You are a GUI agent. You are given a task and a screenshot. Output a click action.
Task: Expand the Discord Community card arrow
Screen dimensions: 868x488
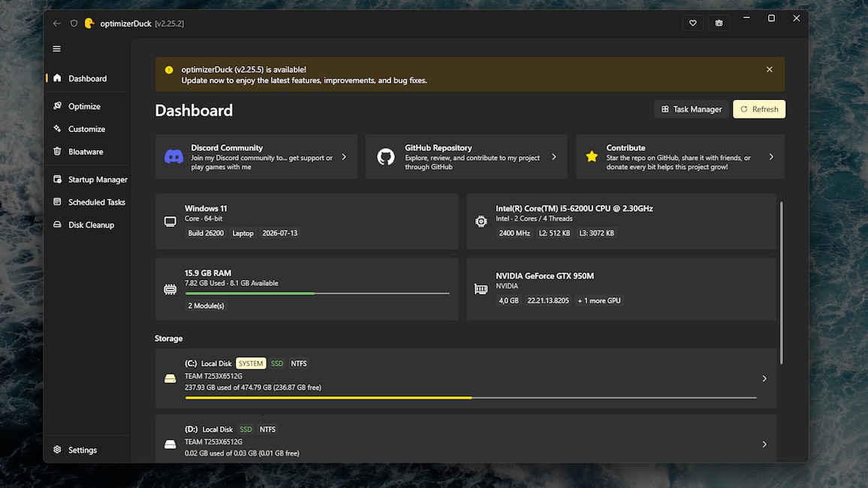tap(344, 157)
